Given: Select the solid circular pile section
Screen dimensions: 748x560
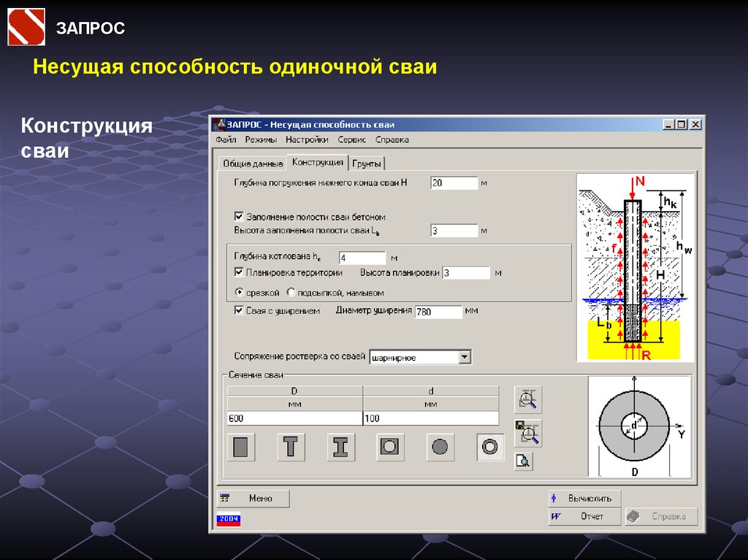Looking at the screenshot, I should tap(440, 447).
